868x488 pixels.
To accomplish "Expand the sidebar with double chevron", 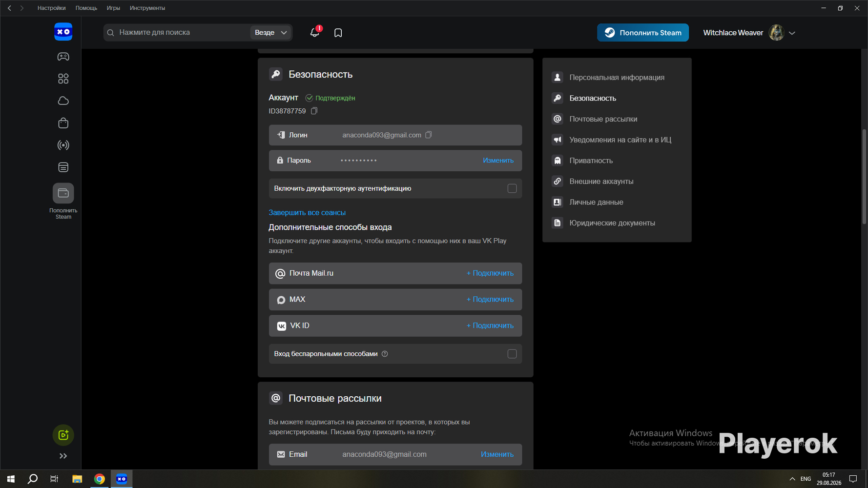I will tap(63, 456).
